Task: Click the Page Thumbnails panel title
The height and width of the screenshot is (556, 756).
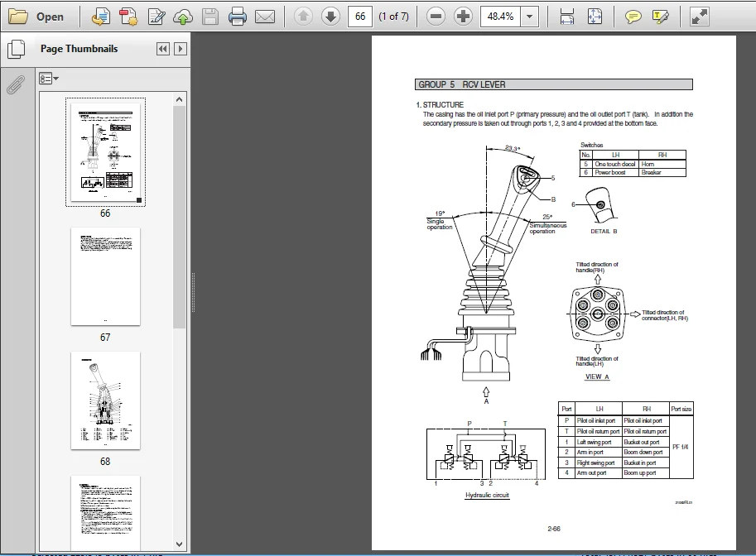Action: click(x=79, y=49)
